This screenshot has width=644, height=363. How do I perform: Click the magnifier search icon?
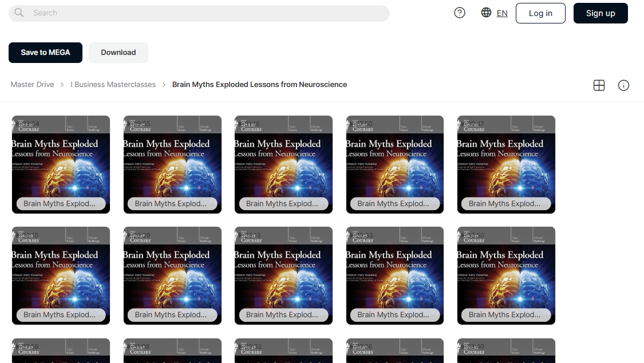pos(19,13)
